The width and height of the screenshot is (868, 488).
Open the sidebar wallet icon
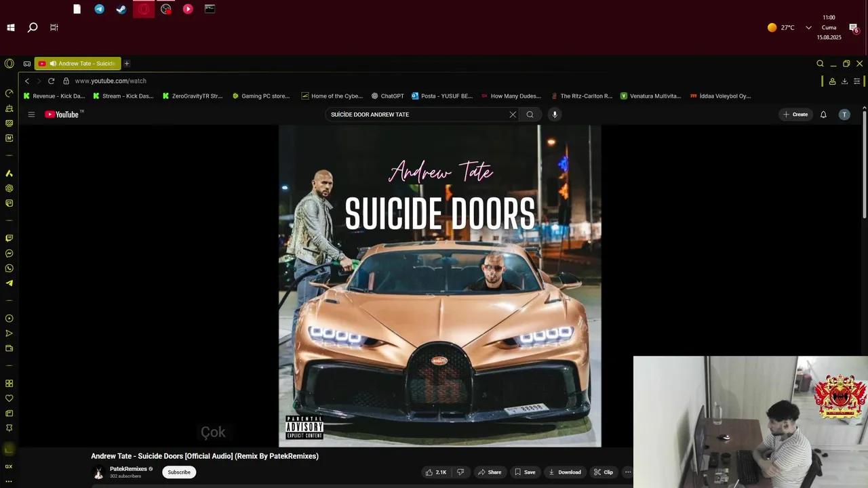click(9, 348)
